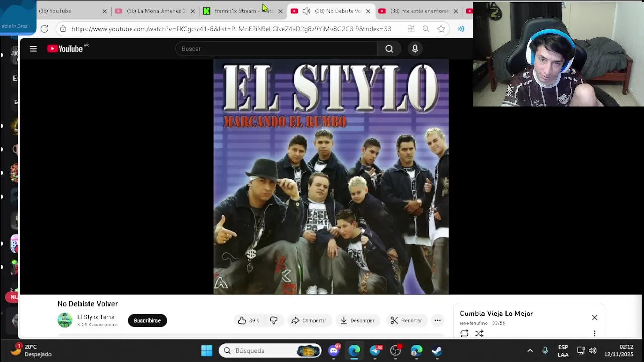Open Cumbia Vieja Lo Mejor playlist title
This screenshot has width=644, height=362.
point(497,313)
